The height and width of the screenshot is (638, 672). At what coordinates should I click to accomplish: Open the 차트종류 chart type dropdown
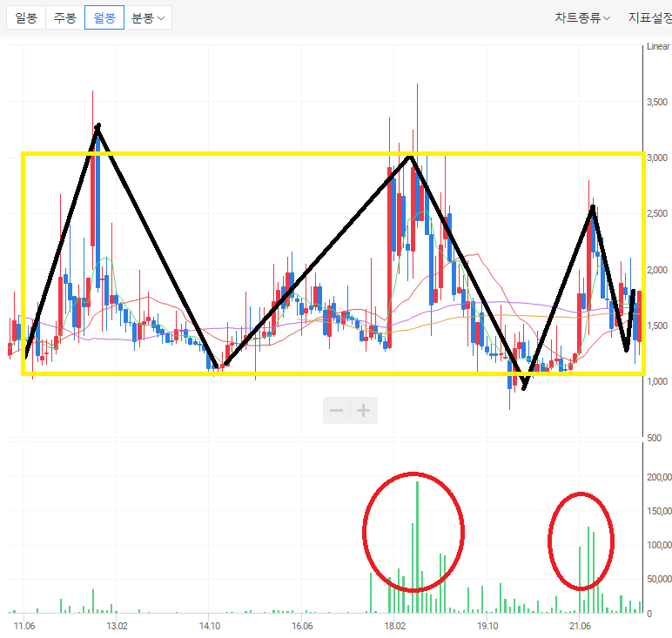pyautogui.click(x=582, y=18)
